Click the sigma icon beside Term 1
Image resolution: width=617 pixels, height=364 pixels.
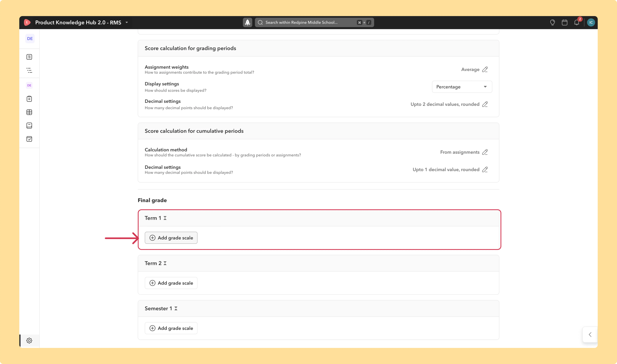click(x=165, y=218)
